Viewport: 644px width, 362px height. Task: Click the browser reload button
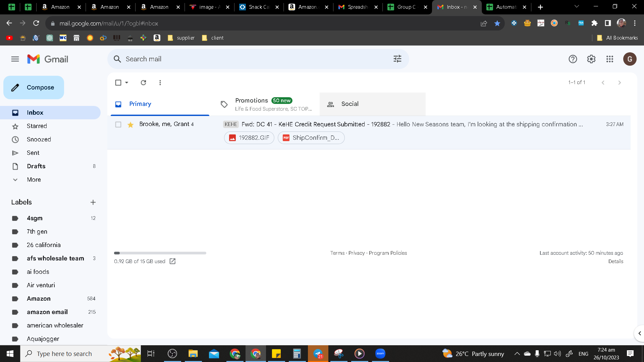pyautogui.click(x=36, y=23)
